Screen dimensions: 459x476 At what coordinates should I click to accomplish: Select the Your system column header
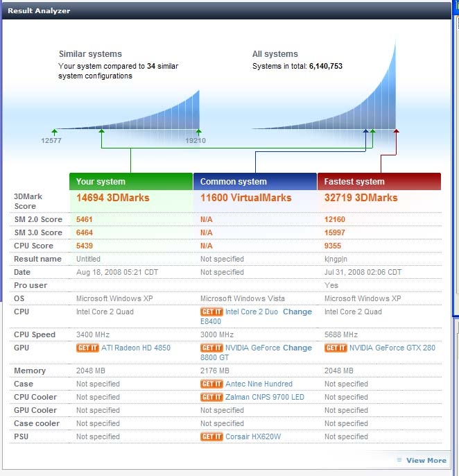[x=131, y=182]
